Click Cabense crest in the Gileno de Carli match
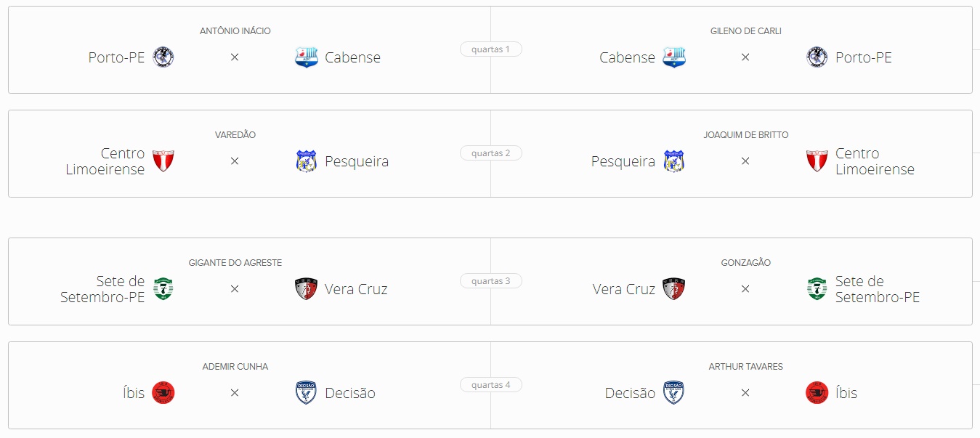 673,57
